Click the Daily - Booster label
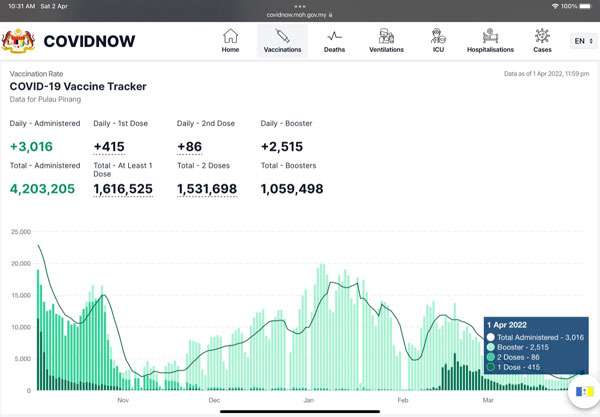600x417 pixels. point(286,124)
